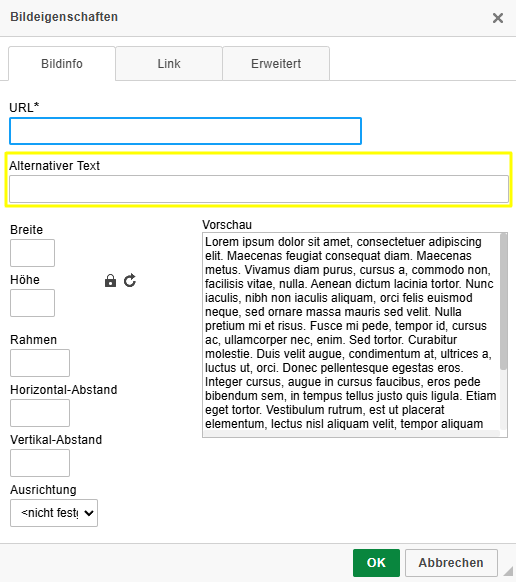The width and height of the screenshot is (516, 582).
Task: Click into the Alternativer Text field
Action: (x=259, y=189)
